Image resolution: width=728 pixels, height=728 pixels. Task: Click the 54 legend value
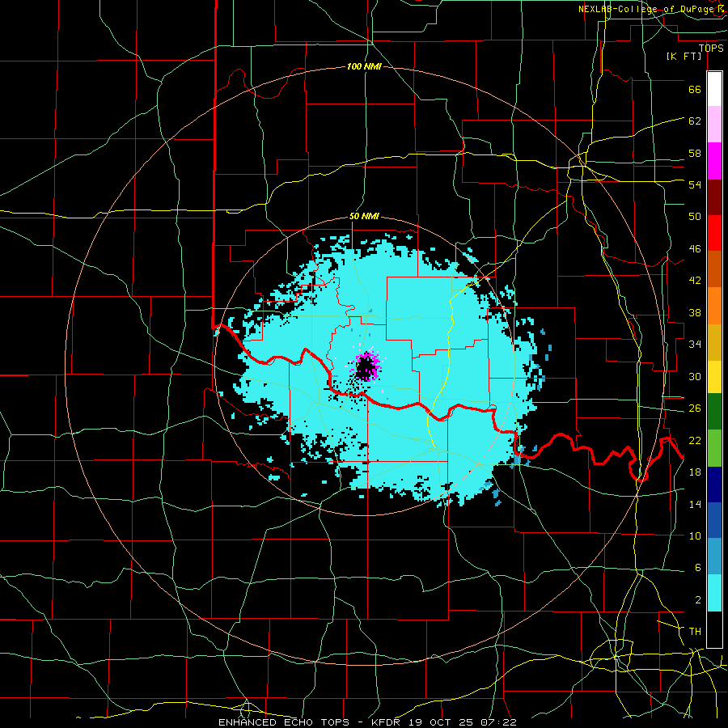695,184
